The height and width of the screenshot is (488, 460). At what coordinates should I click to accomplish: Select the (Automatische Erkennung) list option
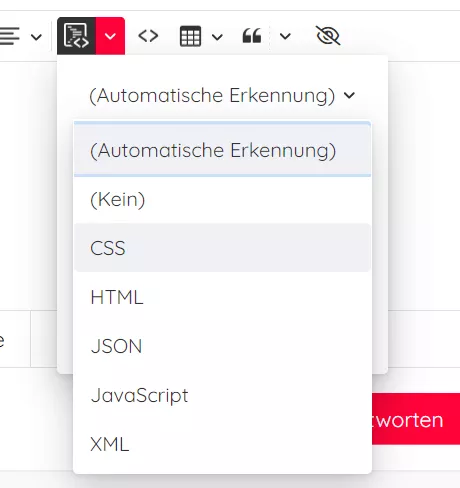(x=222, y=150)
